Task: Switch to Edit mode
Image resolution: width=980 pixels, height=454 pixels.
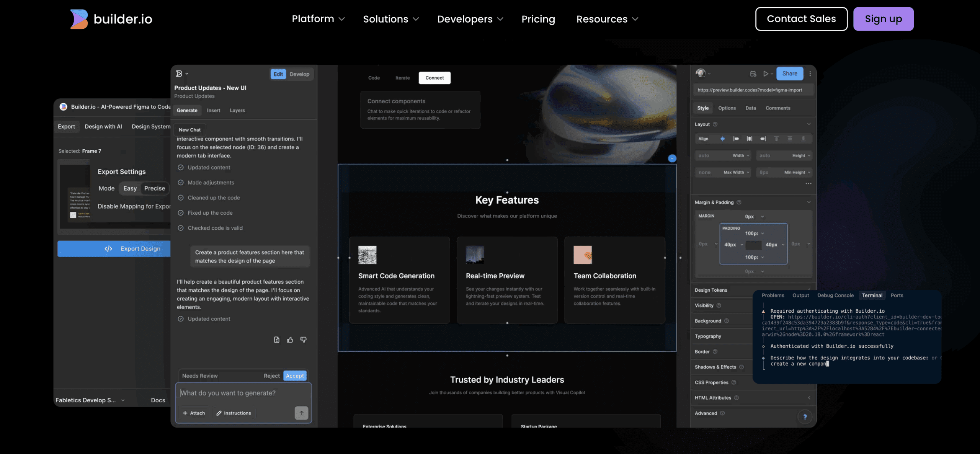Action: point(278,74)
